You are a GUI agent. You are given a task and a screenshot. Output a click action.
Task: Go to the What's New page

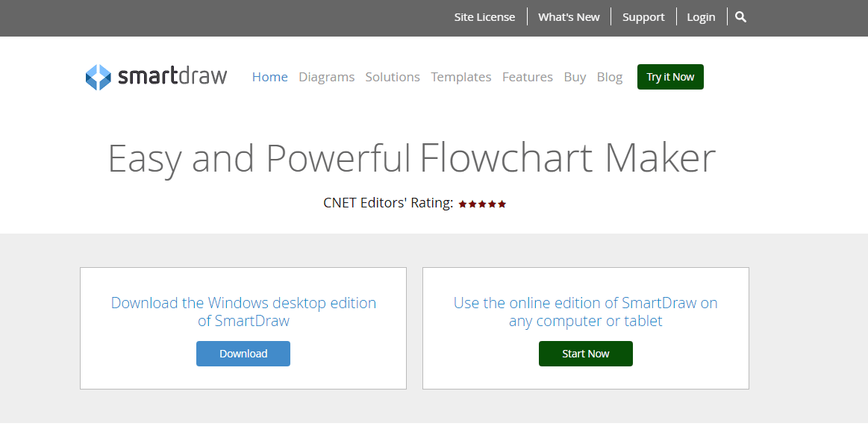point(569,17)
